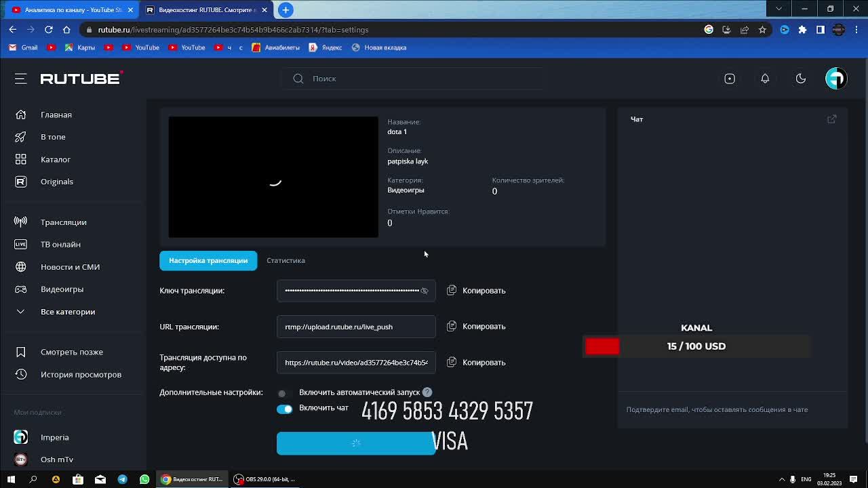Screen dimensions: 868x488
Task: Open Chrome tab search dropdown
Action: (x=778, y=9)
